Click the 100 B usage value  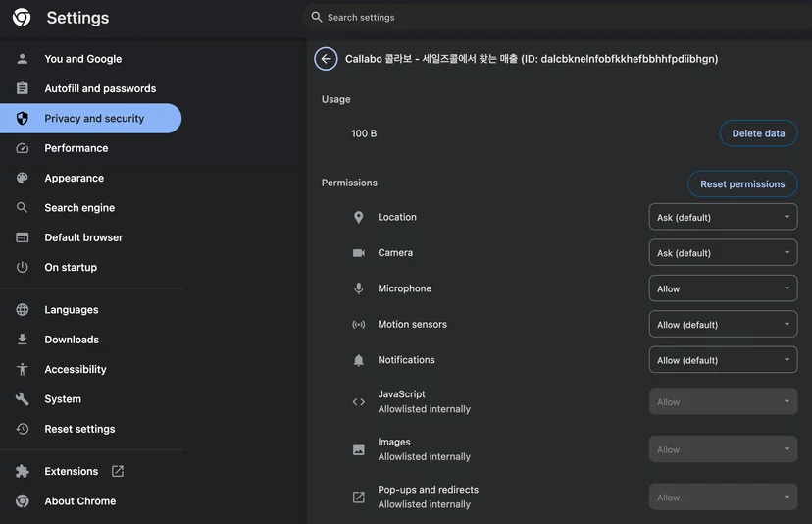coord(364,133)
